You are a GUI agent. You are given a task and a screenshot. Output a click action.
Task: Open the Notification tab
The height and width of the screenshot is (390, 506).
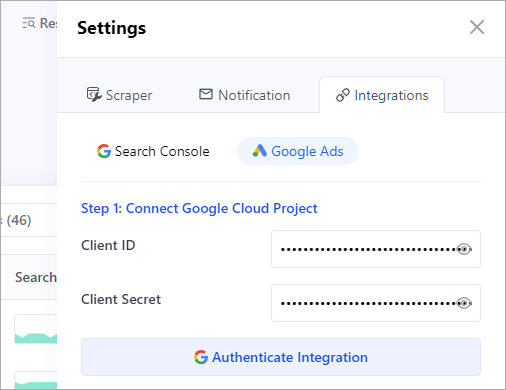point(244,95)
